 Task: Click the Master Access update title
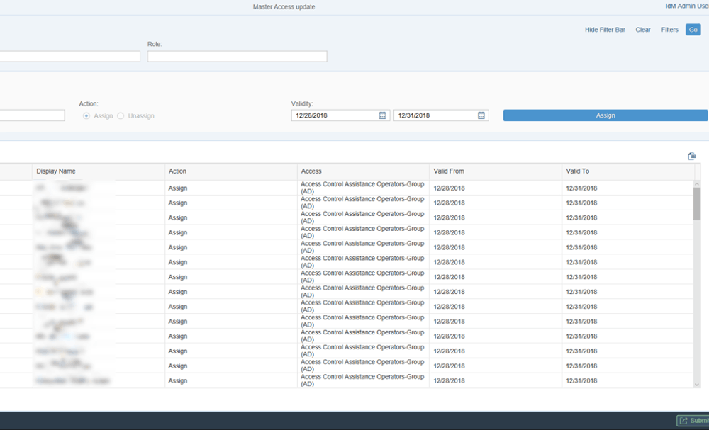click(284, 7)
